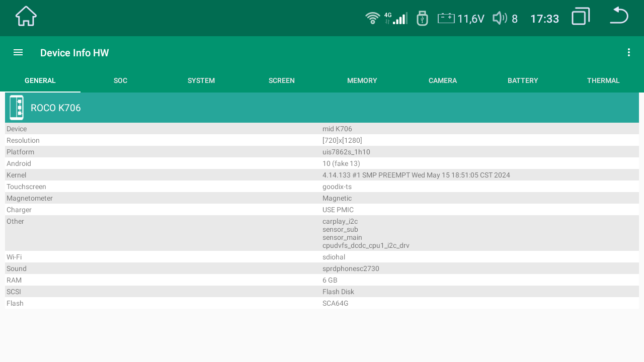Select the Flash label

(x=15, y=303)
